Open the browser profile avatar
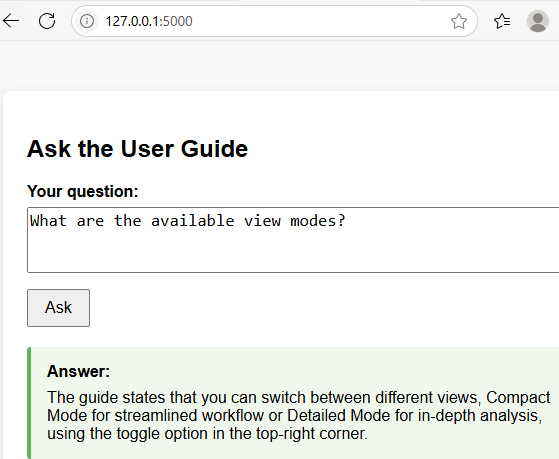The width and height of the screenshot is (559, 459). coord(538,21)
